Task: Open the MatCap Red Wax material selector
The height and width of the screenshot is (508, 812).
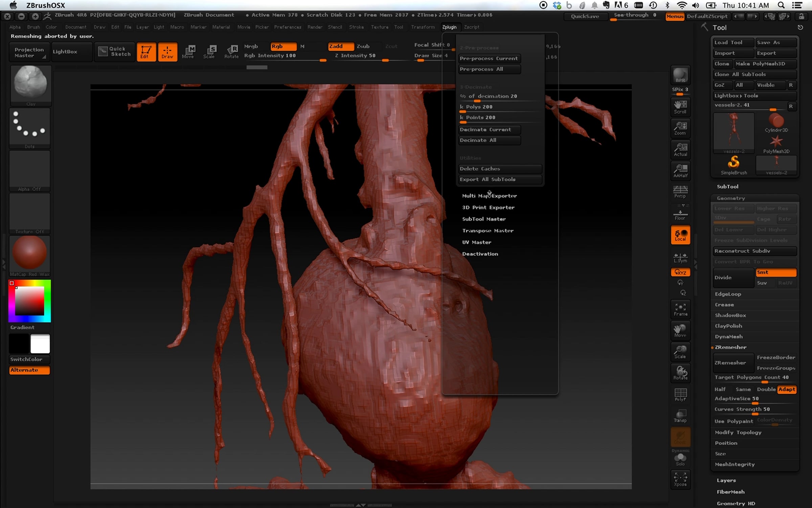Action: [x=30, y=256]
